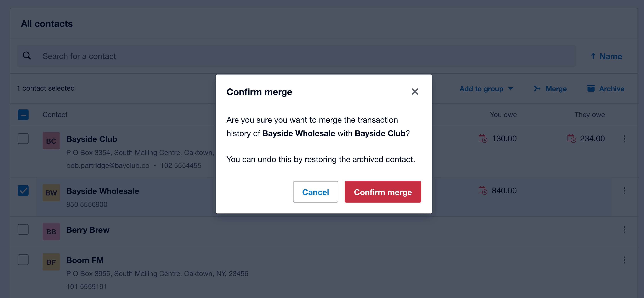Check the Berry Brew contact checkbox
The image size is (644, 298).
tap(23, 229)
